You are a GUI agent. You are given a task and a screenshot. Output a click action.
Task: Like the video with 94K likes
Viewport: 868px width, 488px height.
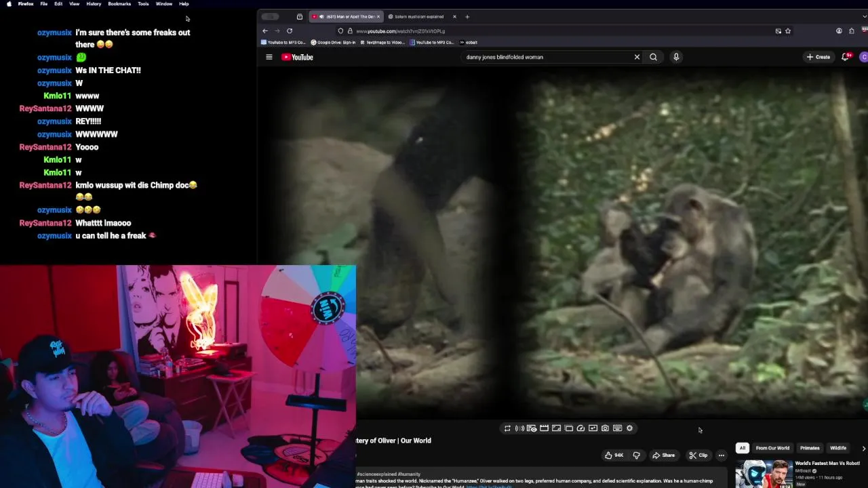click(x=614, y=455)
